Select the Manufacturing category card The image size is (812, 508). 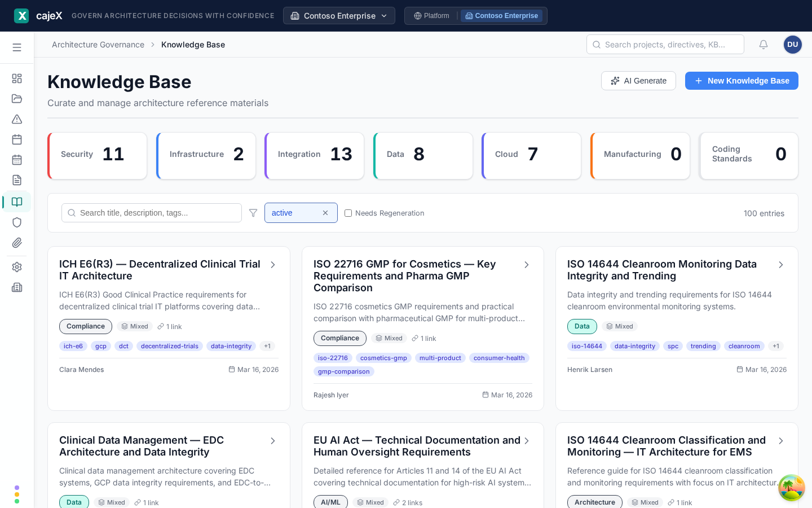point(640,156)
